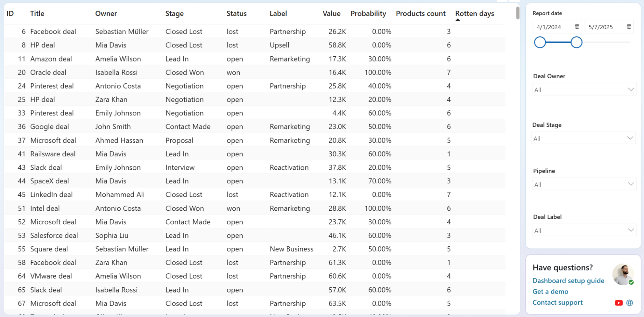Open the YouTube channel icon
The width and height of the screenshot is (644, 317).
[x=619, y=303]
